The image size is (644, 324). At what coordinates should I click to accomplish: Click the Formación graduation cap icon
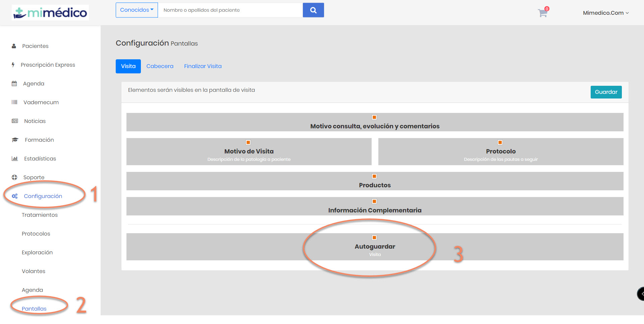click(x=15, y=140)
